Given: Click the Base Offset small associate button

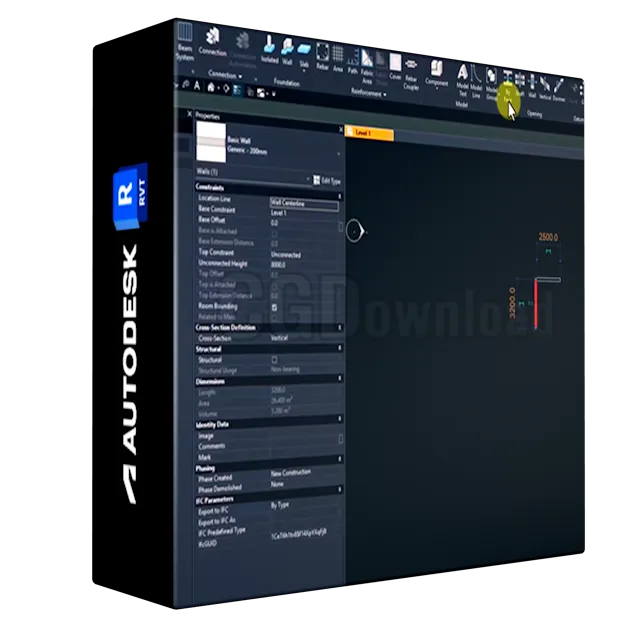Looking at the screenshot, I should pos(341,227).
